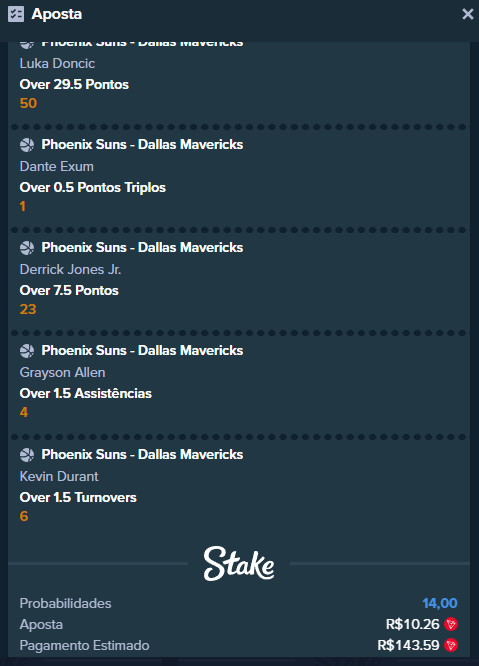Select Over 1.5 Assistências selection

[85, 393]
